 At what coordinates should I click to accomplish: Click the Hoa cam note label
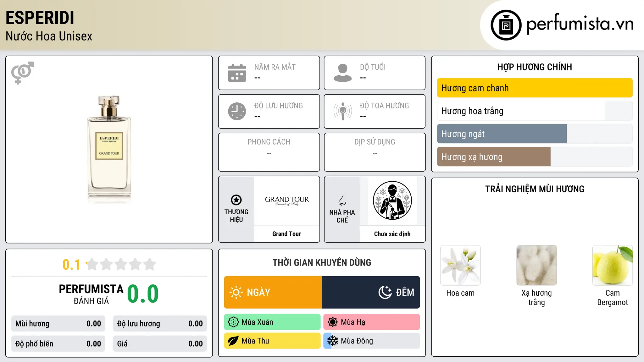click(460, 293)
